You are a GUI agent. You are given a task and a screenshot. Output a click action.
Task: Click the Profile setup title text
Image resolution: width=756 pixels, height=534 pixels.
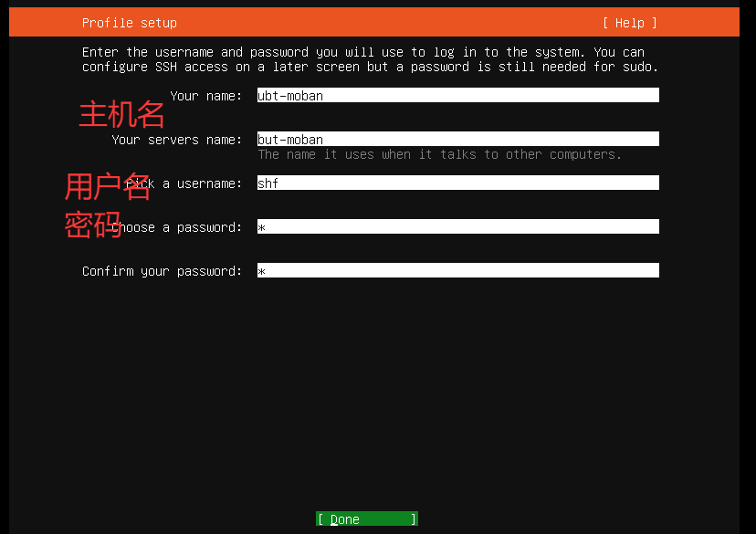(130, 23)
